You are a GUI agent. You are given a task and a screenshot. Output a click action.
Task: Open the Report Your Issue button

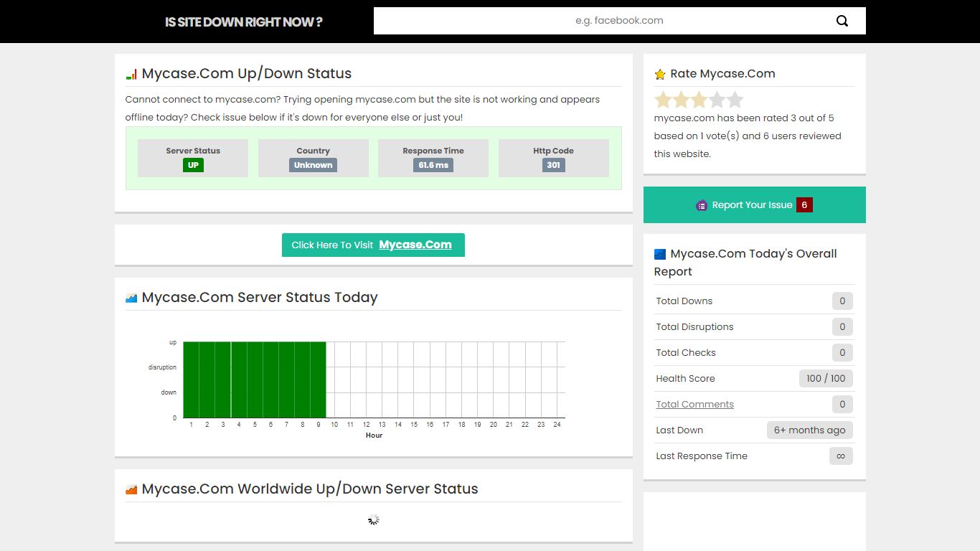tap(755, 205)
